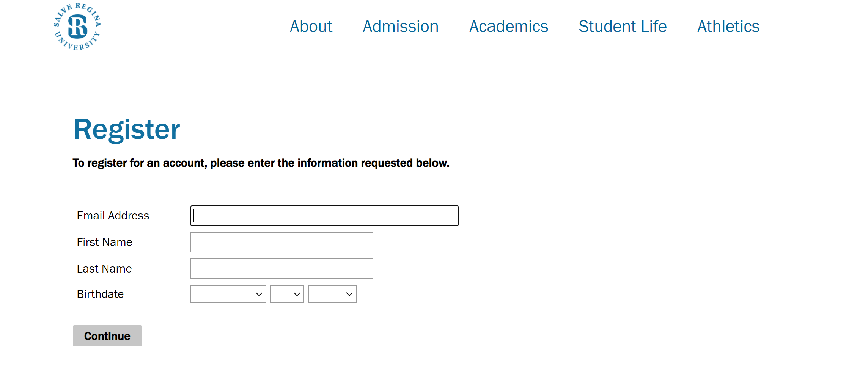Open the Athletics link
Viewport: 868px width, 376px height.
point(728,27)
